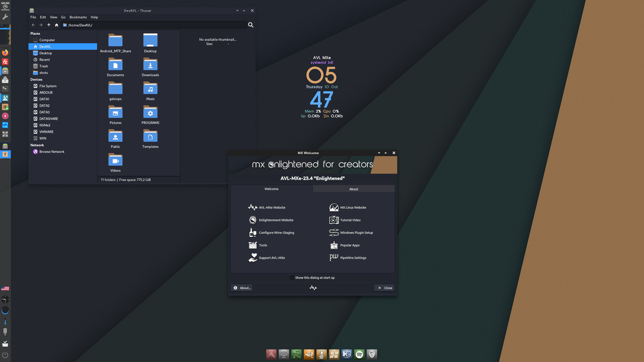This screenshot has width=644, height=362.
Task: Open search in Thunar
Action: [x=251, y=25]
